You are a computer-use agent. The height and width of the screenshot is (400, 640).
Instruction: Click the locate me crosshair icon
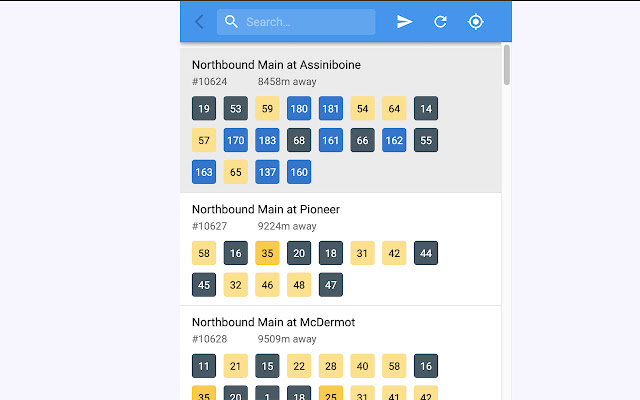(476, 22)
